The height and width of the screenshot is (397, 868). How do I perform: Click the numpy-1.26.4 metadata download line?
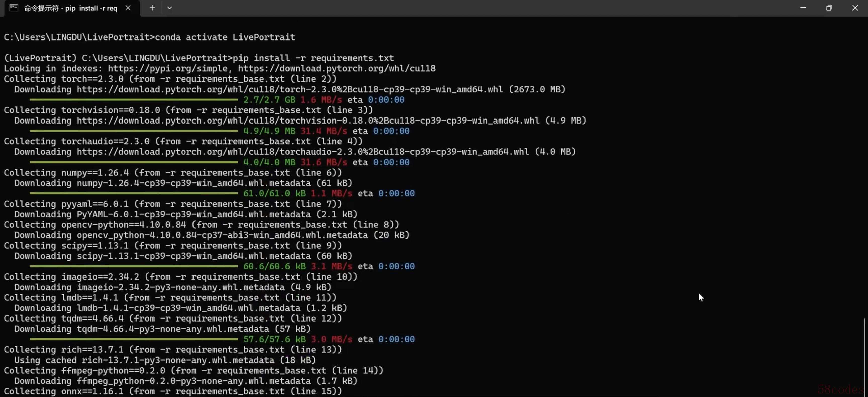pos(183,183)
